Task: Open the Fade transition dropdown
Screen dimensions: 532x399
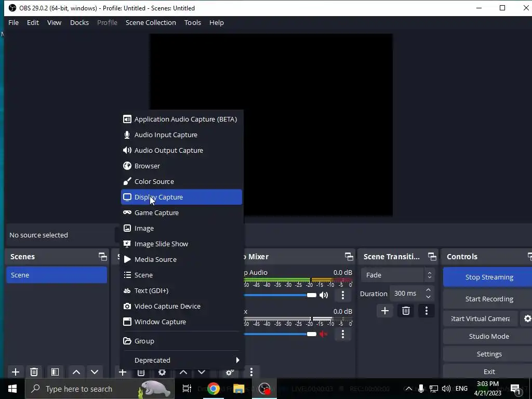Action: tap(397, 275)
